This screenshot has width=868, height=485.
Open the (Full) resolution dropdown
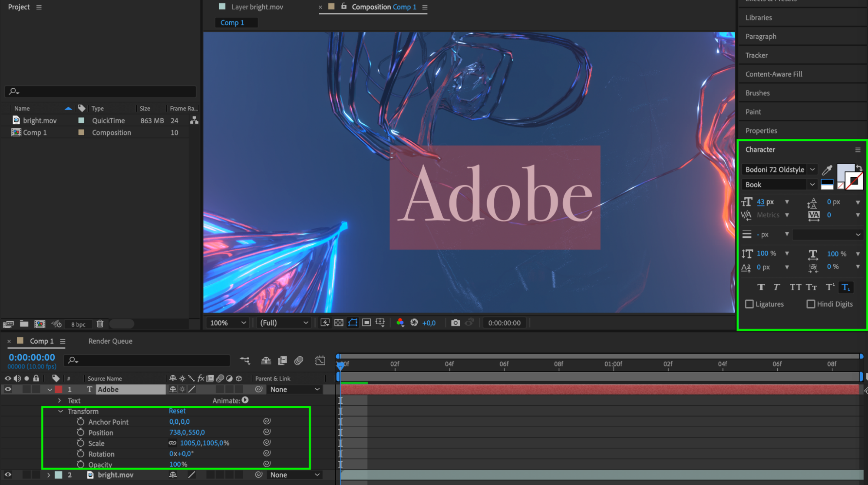(x=284, y=322)
